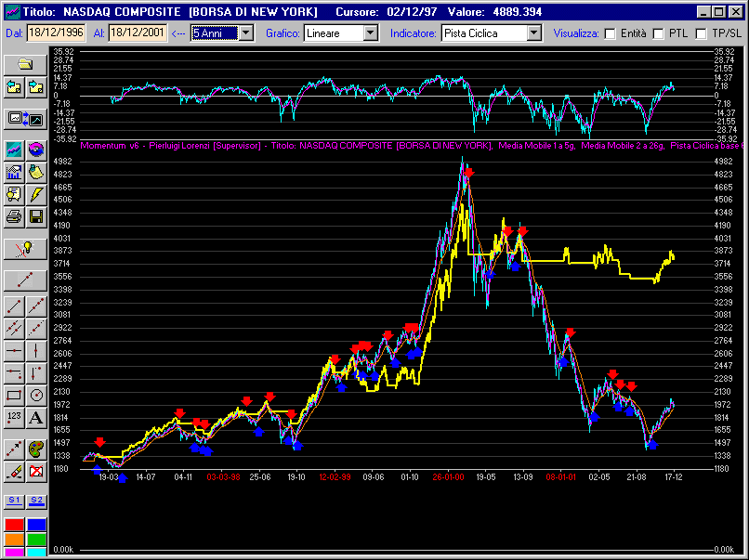Open the color palette icon
Screen dimensions: 749x560
[x=36, y=449]
